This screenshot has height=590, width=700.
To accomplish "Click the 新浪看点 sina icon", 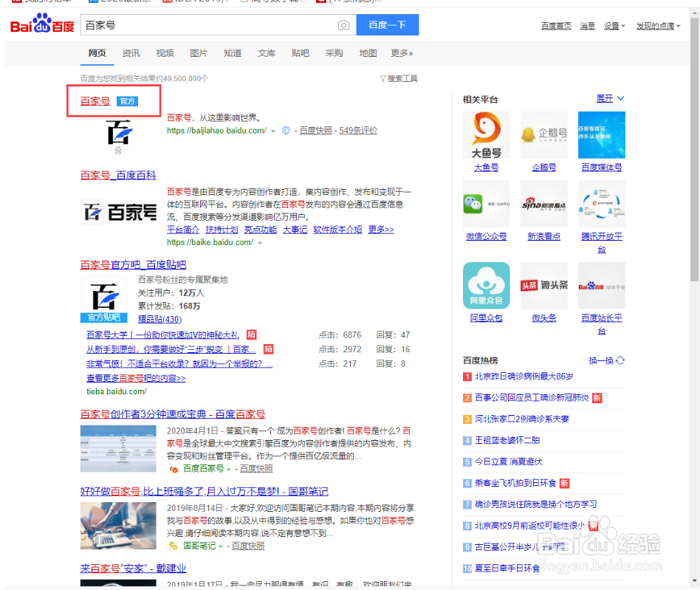I will coord(543,204).
